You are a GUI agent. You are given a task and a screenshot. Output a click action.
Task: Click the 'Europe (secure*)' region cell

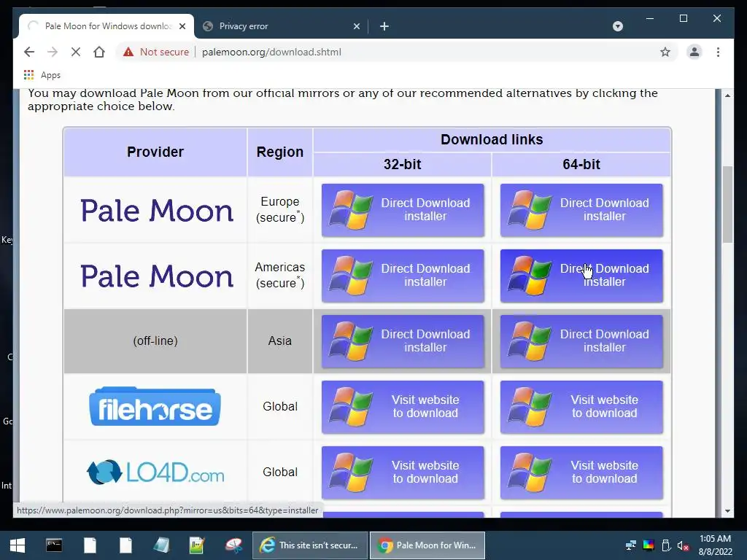point(279,209)
